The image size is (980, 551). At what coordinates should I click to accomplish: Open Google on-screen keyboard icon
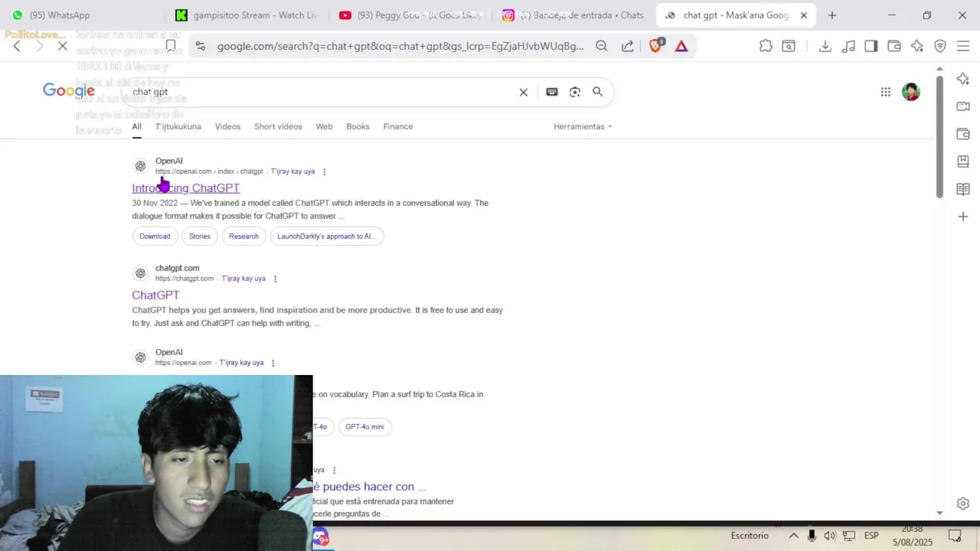[552, 92]
